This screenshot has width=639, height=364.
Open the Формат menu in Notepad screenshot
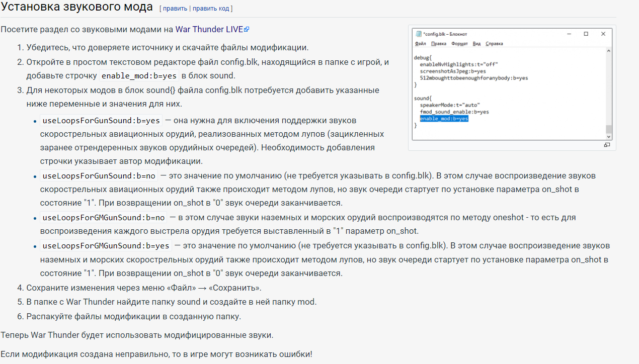[x=459, y=44]
